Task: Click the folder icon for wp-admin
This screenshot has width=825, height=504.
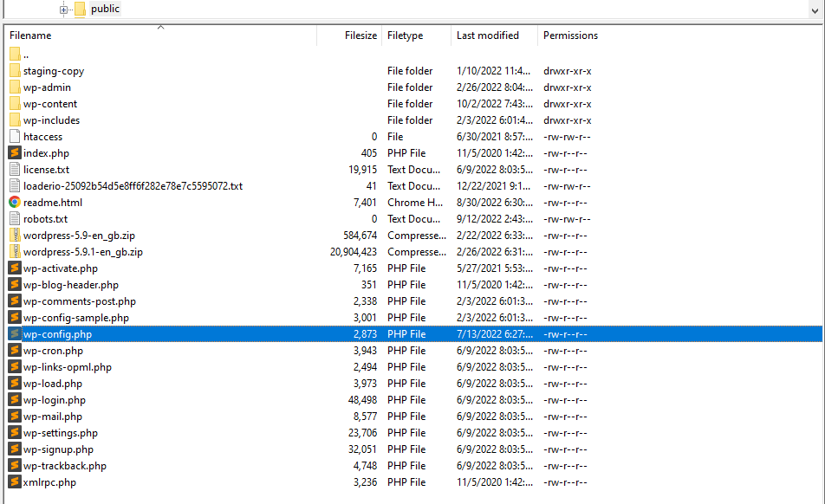Action: (15, 87)
